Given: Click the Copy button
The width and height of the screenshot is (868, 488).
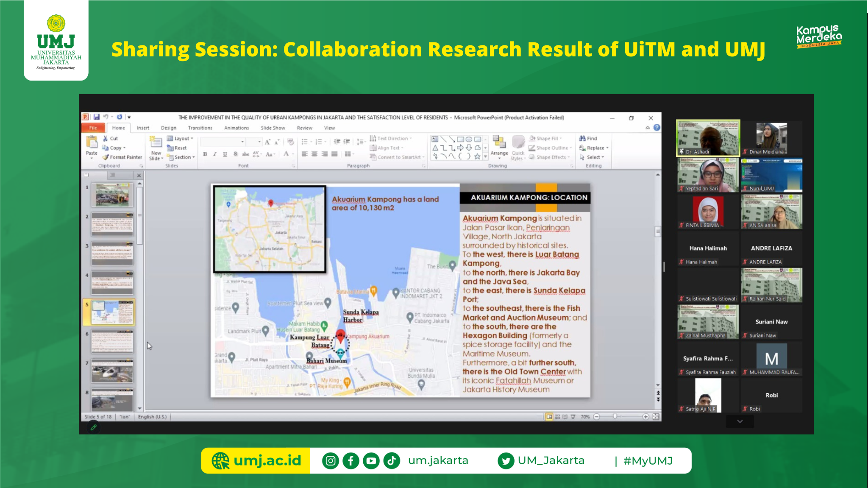Looking at the screenshot, I should point(114,148).
